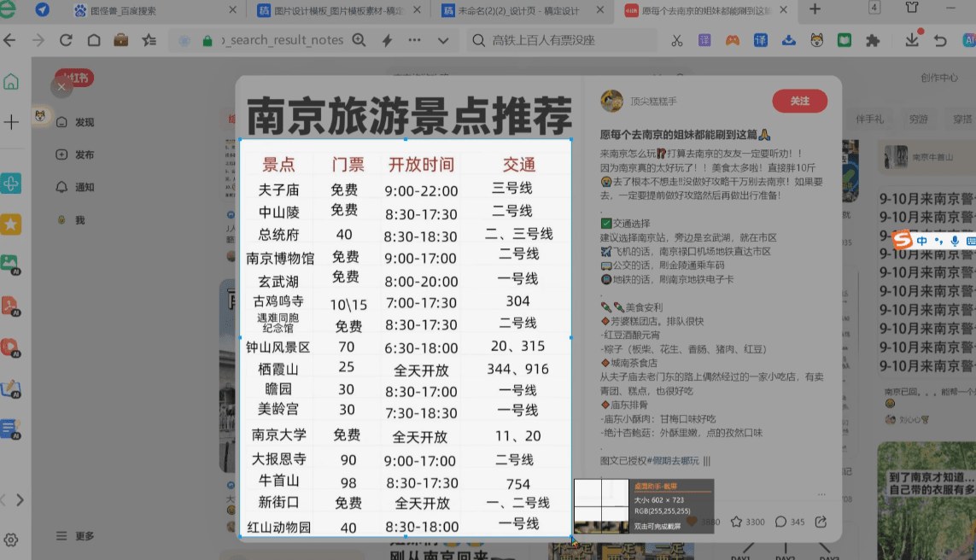Open comments via bubble icon 345
The image size is (976, 560).
click(790, 522)
